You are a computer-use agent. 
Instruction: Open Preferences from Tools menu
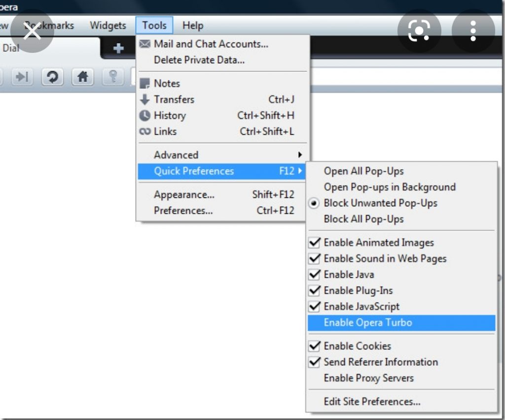(222, 210)
